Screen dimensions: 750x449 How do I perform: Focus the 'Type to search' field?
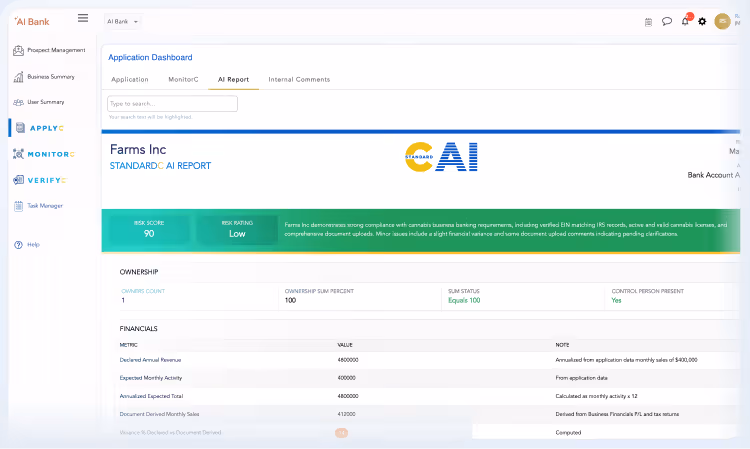click(172, 104)
